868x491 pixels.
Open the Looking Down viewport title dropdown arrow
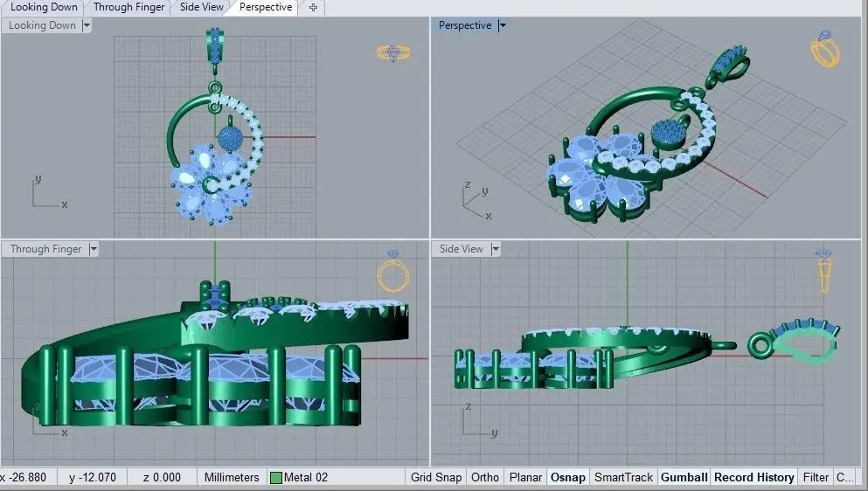87,25
